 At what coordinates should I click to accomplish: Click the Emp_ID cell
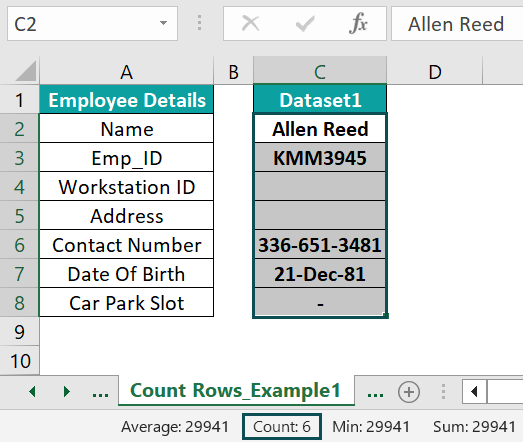tap(126, 158)
